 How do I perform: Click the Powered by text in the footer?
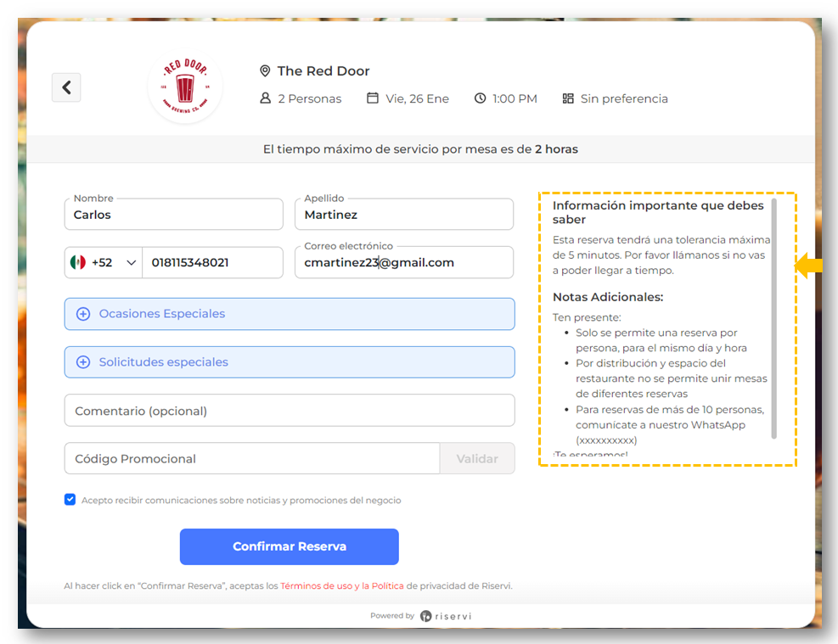coord(392,616)
